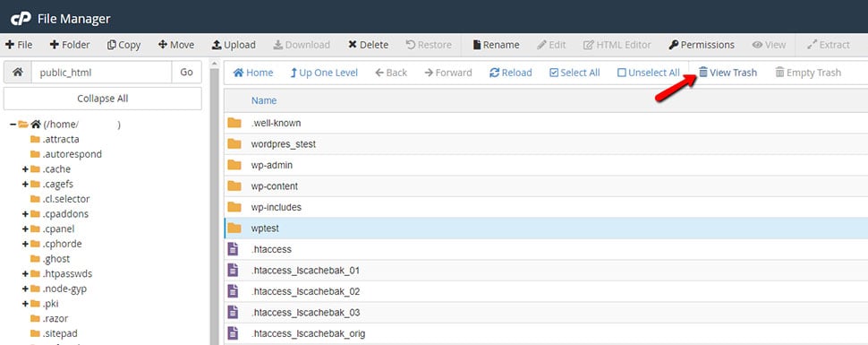
Task: Select the .htaccess_lscachebak_orig name text
Action: click(x=308, y=334)
